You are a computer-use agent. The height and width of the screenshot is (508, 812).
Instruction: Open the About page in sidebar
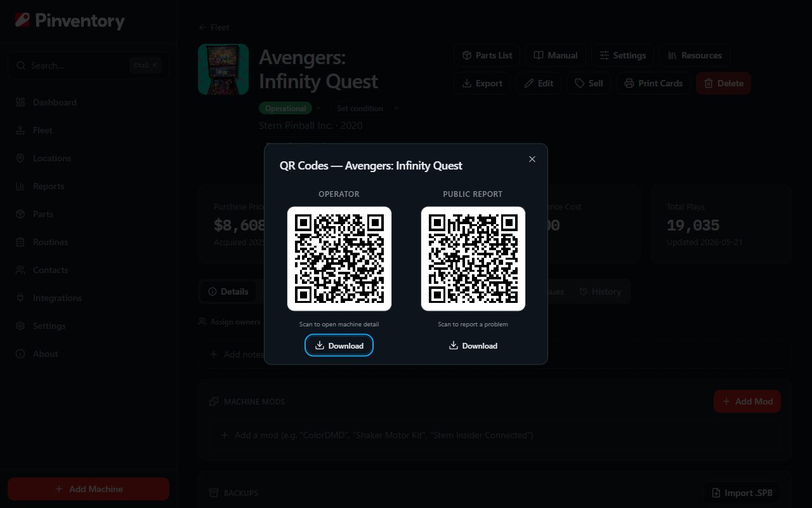pyautogui.click(x=88, y=354)
